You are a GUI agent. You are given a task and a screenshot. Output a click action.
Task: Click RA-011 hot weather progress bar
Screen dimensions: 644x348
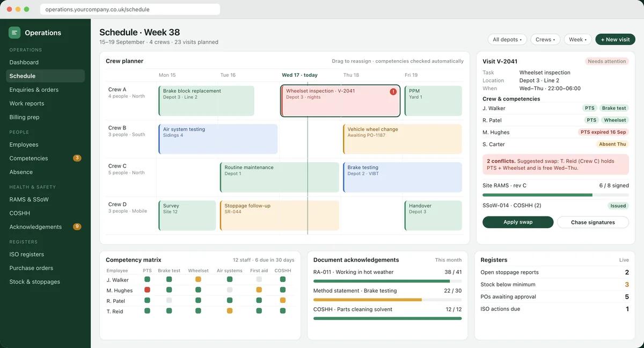(x=387, y=281)
